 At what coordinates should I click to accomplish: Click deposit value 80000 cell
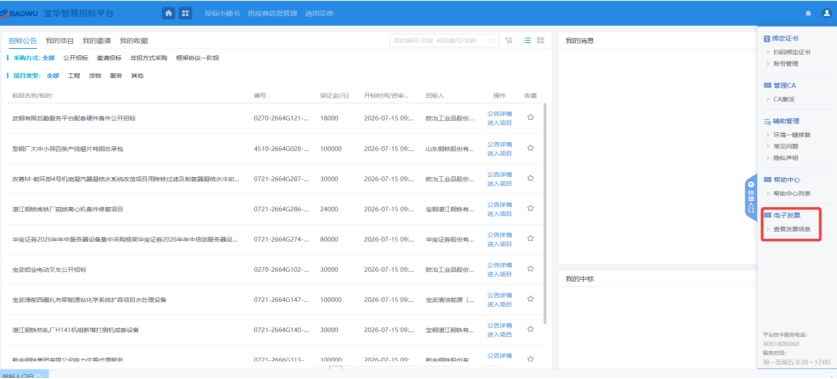[x=329, y=239]
